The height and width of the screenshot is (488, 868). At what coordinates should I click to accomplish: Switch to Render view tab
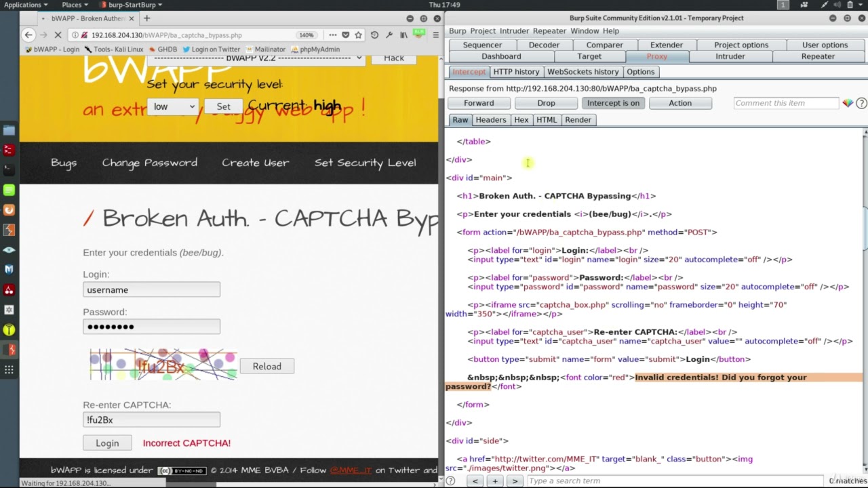click(x=578, y=120)
